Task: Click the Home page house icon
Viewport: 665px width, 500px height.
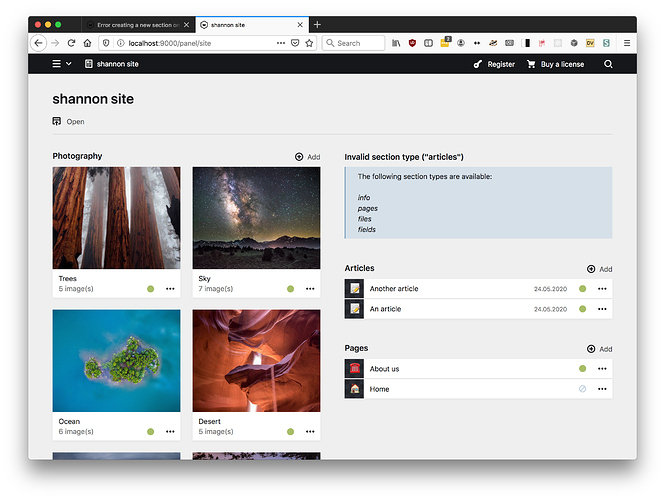Action: [355, 389]
